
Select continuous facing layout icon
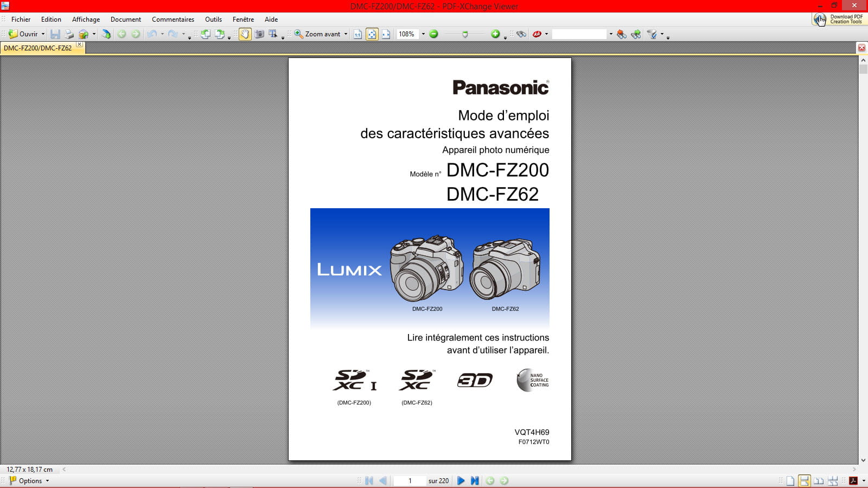(833, 480)
